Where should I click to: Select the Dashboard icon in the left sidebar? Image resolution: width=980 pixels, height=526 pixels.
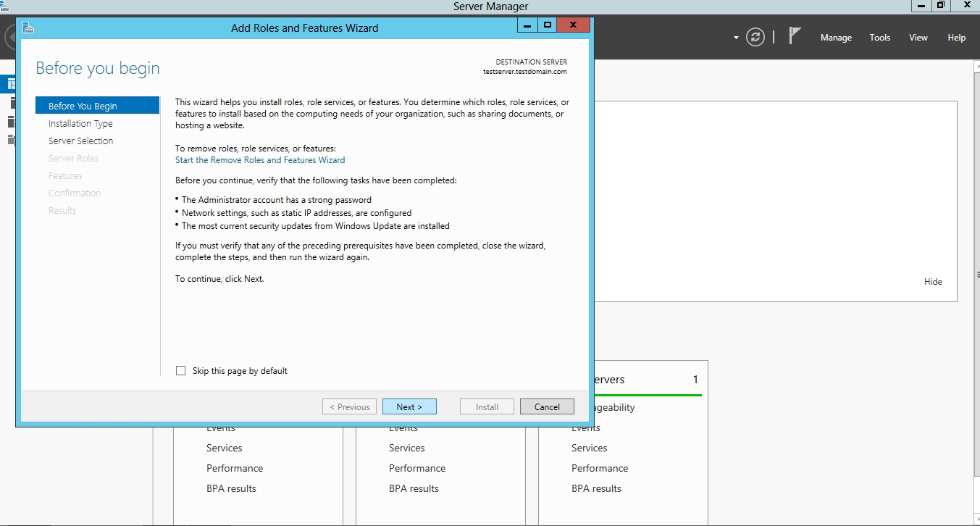(x=10, y=84)
